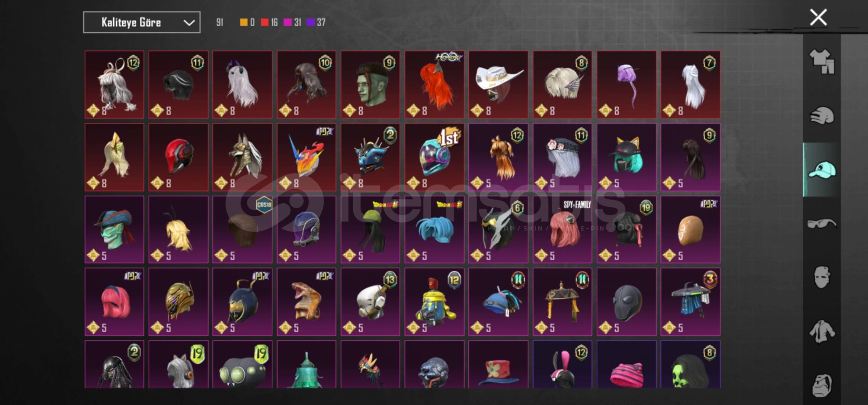Select the cobra snake headgear item
This screenshot has height=405, width=868.
click(307, 302)
